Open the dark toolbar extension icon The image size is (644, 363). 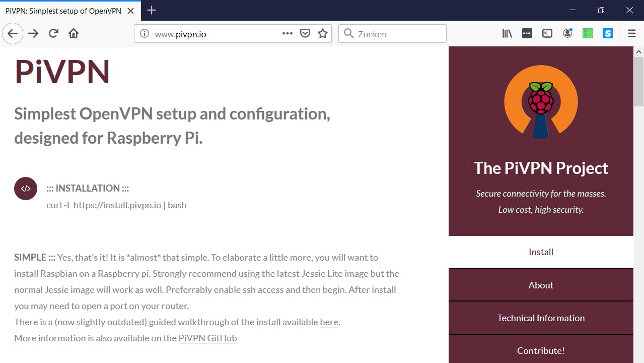(527, 34)
